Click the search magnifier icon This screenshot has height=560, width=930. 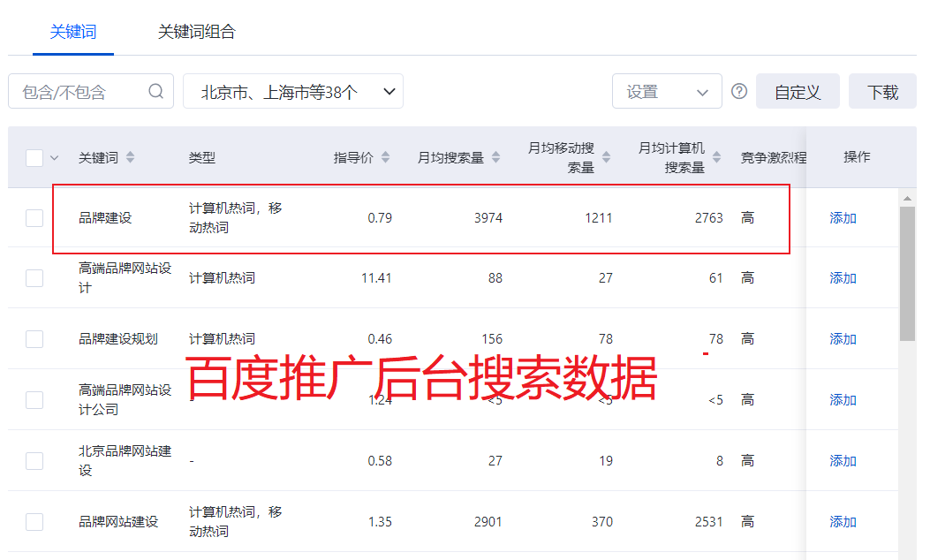[156, 91]
